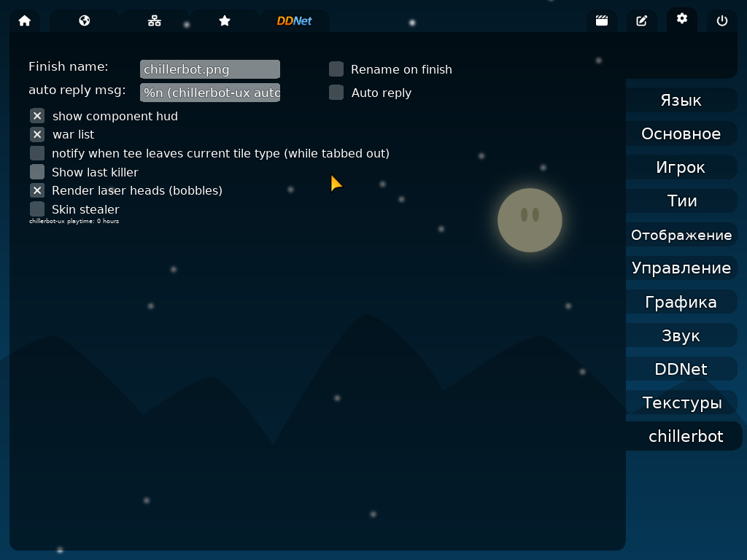Open the internet servers globe tab
This screenshot has height=560, width=747.
coord(85,21)
